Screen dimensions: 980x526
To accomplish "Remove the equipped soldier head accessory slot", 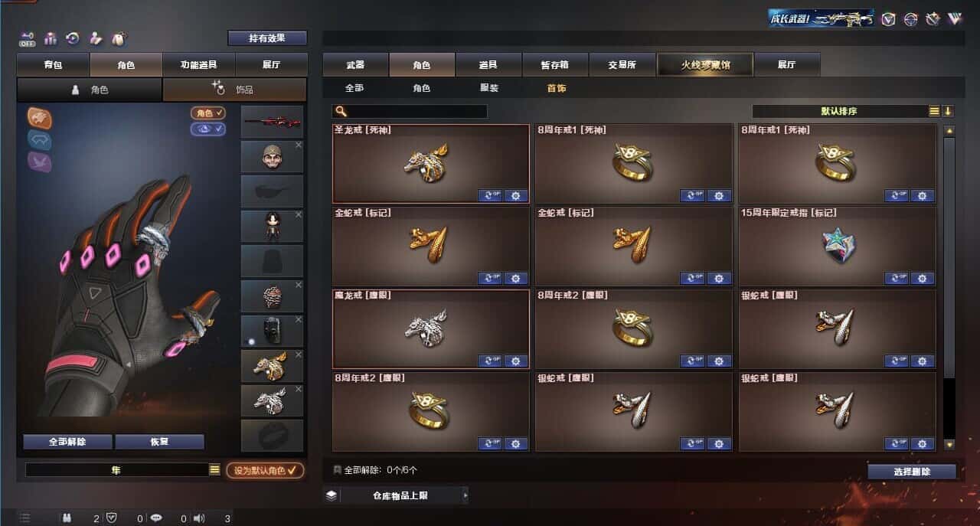I will tap(299, 145).
